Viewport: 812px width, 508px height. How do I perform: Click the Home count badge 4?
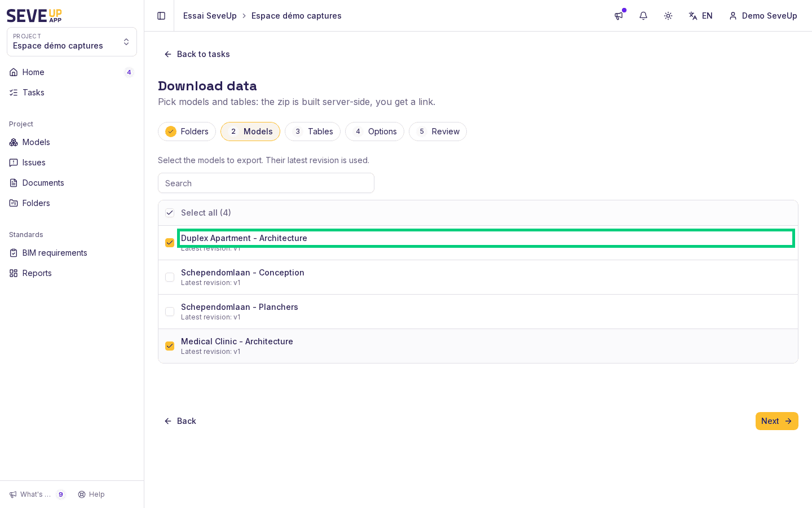[129, 72]
